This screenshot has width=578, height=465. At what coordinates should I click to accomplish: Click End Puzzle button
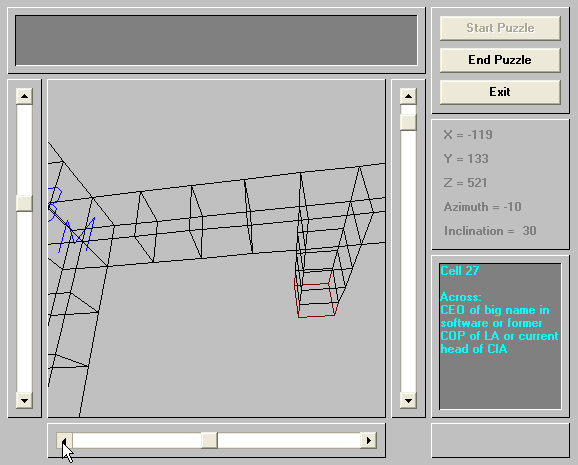pyautogui.click(x=500, y=60)
